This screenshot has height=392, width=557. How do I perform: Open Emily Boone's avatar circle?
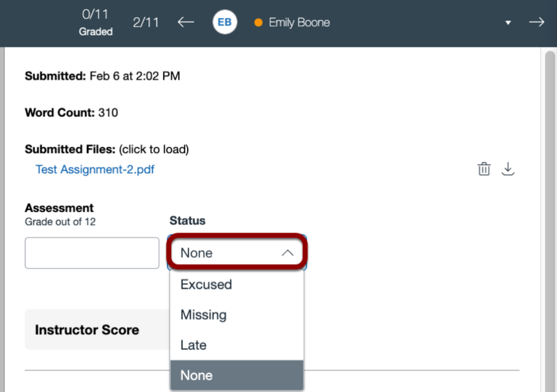click(225, 22)
